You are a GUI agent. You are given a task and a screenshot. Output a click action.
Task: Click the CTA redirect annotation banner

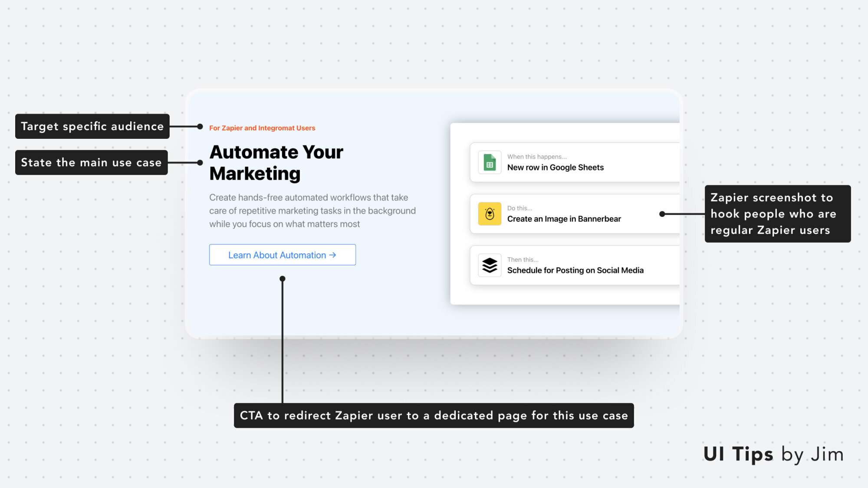434,415
